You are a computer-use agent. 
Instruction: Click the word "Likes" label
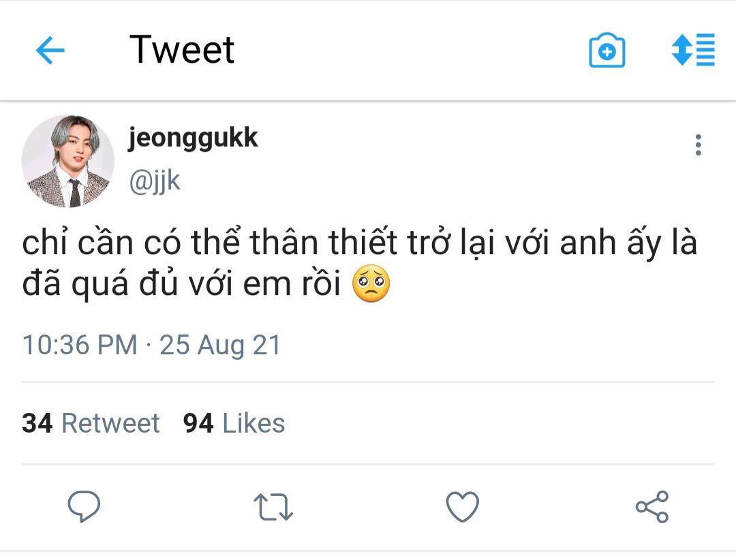click(x=254, y=423)
